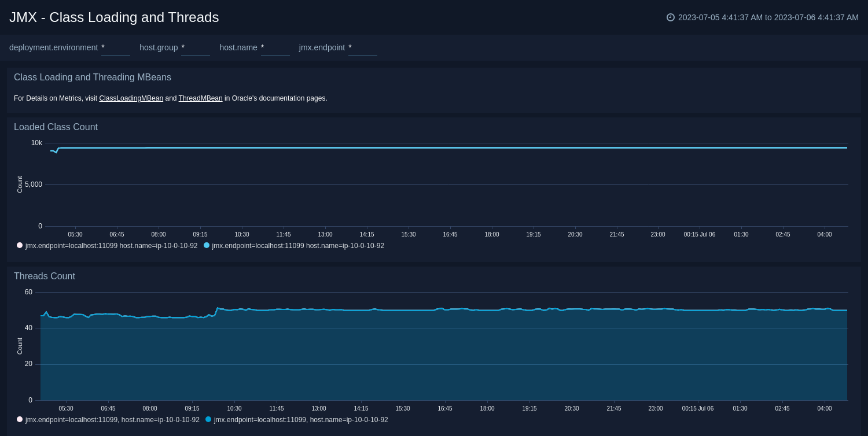
Task: Click the 13:00 time label on Loaded Class Count
Action: point(325,234)
